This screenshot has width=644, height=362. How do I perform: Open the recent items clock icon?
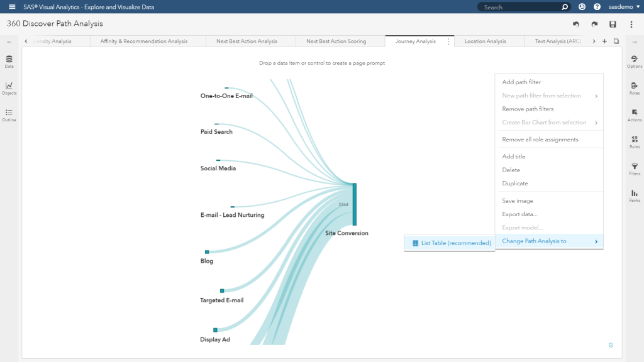click(x=582, y=7)
